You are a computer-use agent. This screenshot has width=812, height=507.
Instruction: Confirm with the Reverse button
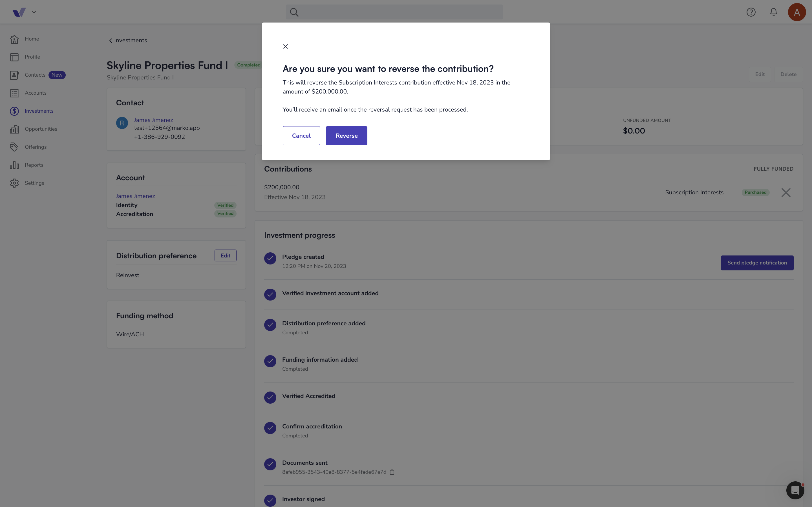pyautogui.click(x=346, y=136)
